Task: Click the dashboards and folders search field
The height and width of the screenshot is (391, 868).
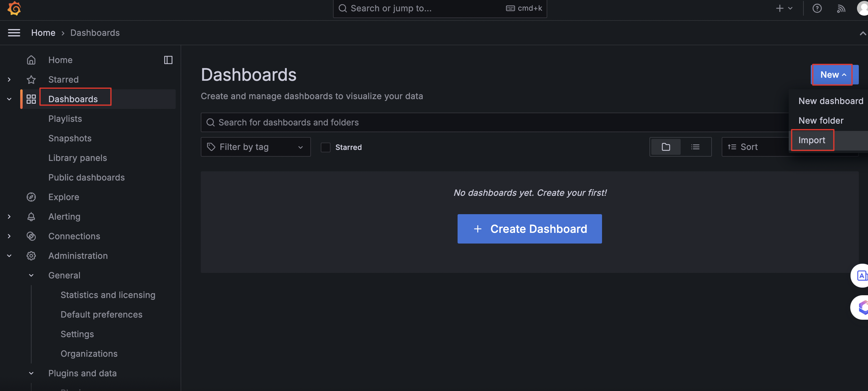Action: [x=472, y=122]
